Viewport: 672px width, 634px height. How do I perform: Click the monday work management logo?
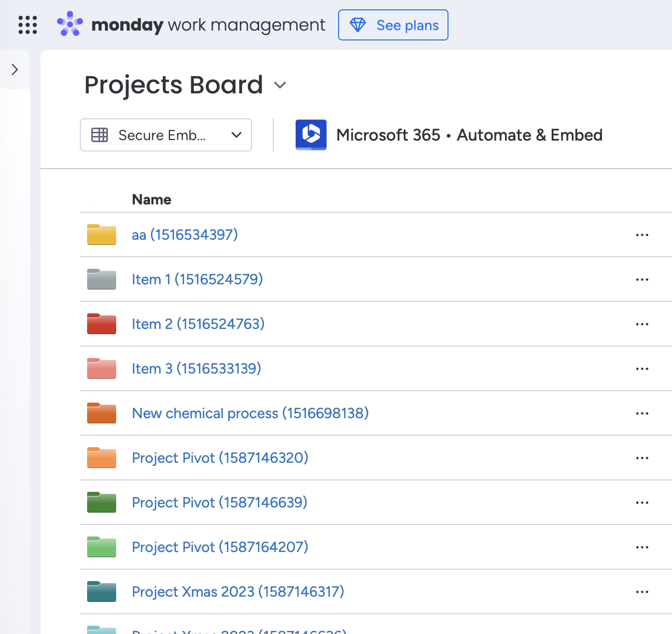pos(191,25)
